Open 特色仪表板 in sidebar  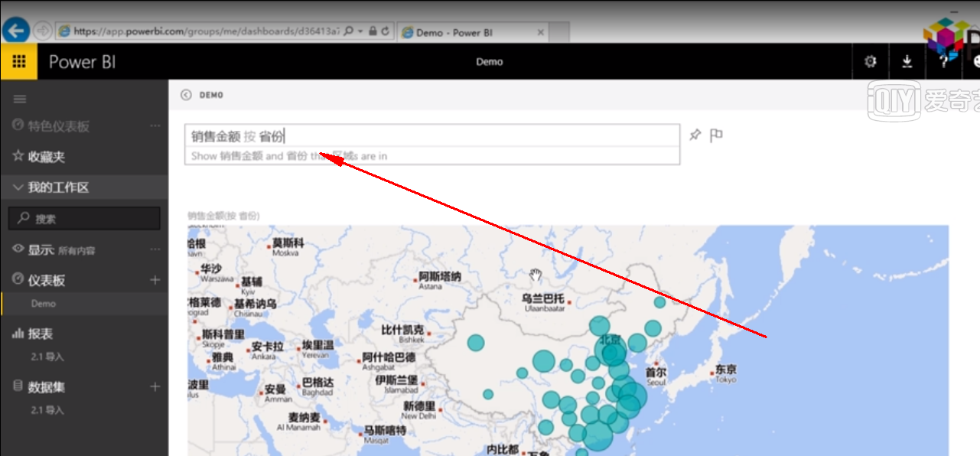tap(59, 126)
